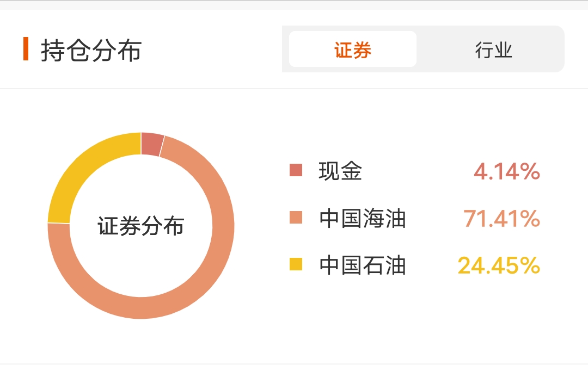
Task: Select the 中国石油 legend label
Action: (363, 265)
